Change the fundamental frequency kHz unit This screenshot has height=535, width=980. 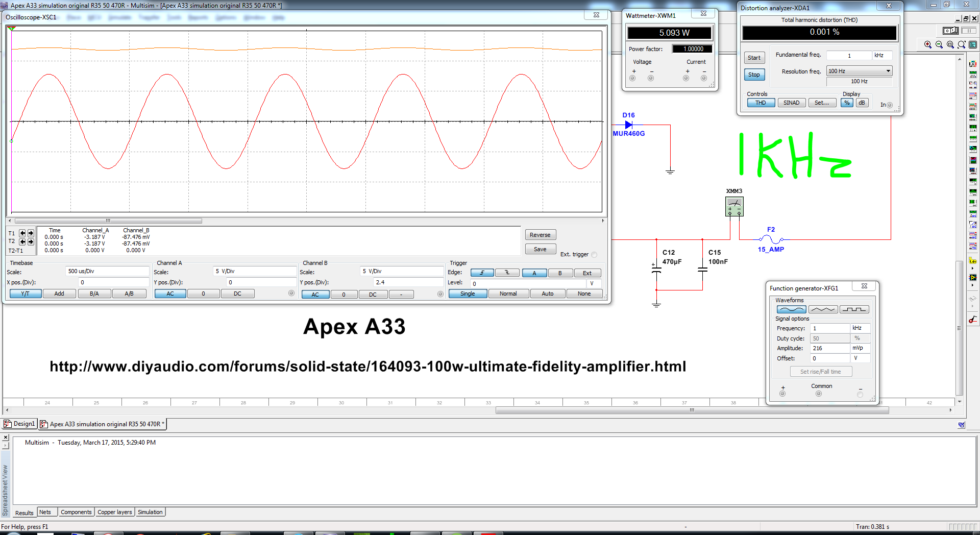883,55
